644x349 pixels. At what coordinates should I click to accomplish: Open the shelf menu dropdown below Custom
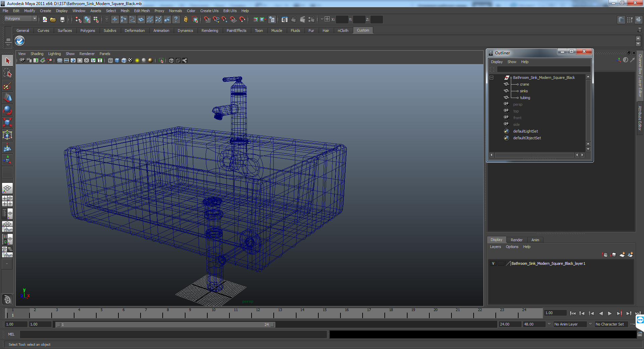[x=8, y=45]
